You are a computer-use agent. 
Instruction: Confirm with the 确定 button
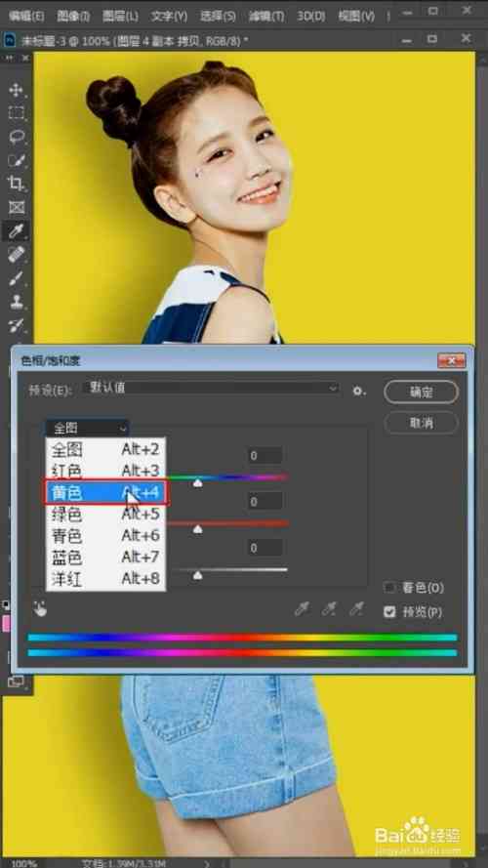[421, 392]
